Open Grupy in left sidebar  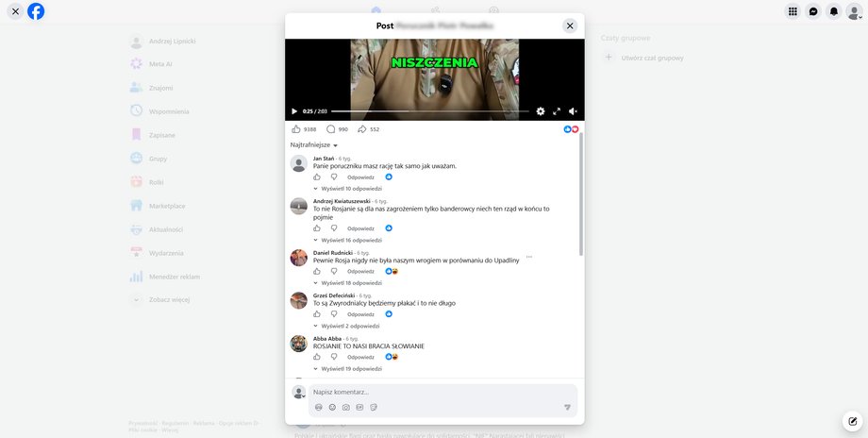point(158,159)
